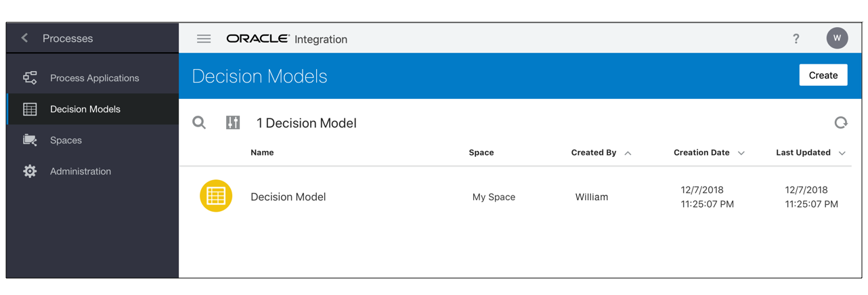Click the back arrow beside Processes
Screen dimensions: 868x295
(x=25, y=39)
